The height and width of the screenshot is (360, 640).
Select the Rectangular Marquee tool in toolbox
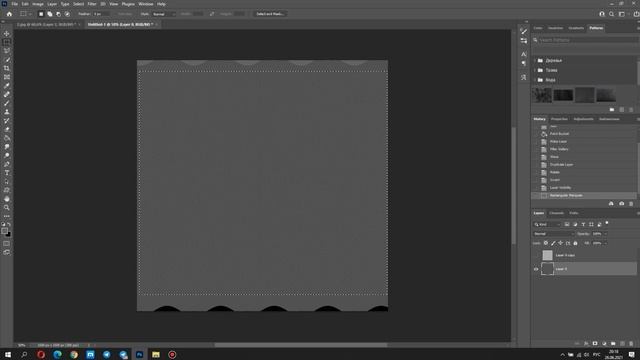point(7,42)
